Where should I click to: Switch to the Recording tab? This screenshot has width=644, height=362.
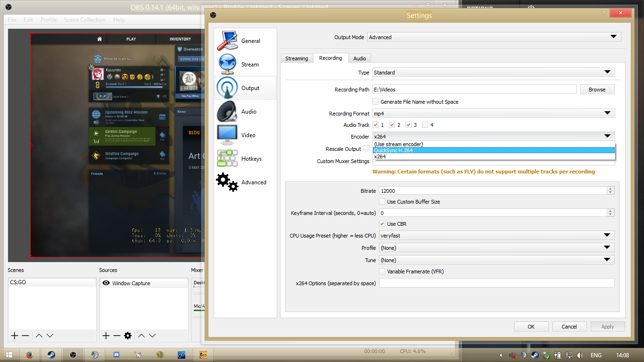pos(330,58)
